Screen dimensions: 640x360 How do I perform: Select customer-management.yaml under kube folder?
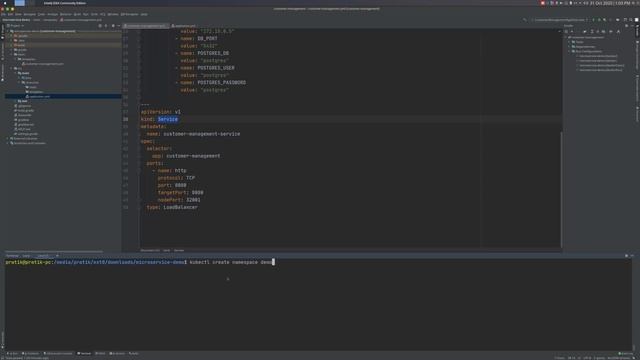point(44,64)
